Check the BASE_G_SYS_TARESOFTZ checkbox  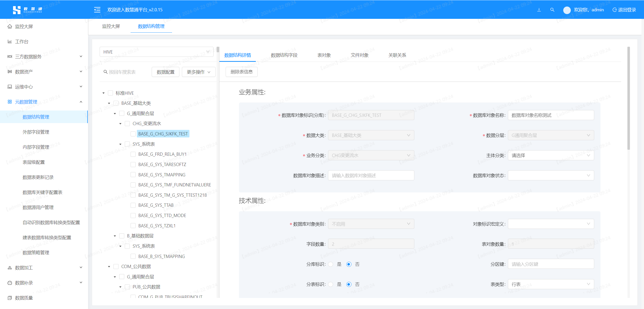[133, 165]
